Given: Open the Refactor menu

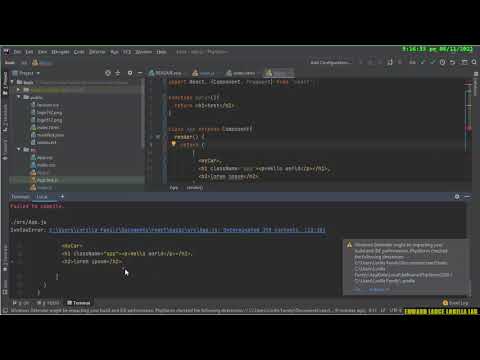Looking at the screenshot, I should [97, 52].
